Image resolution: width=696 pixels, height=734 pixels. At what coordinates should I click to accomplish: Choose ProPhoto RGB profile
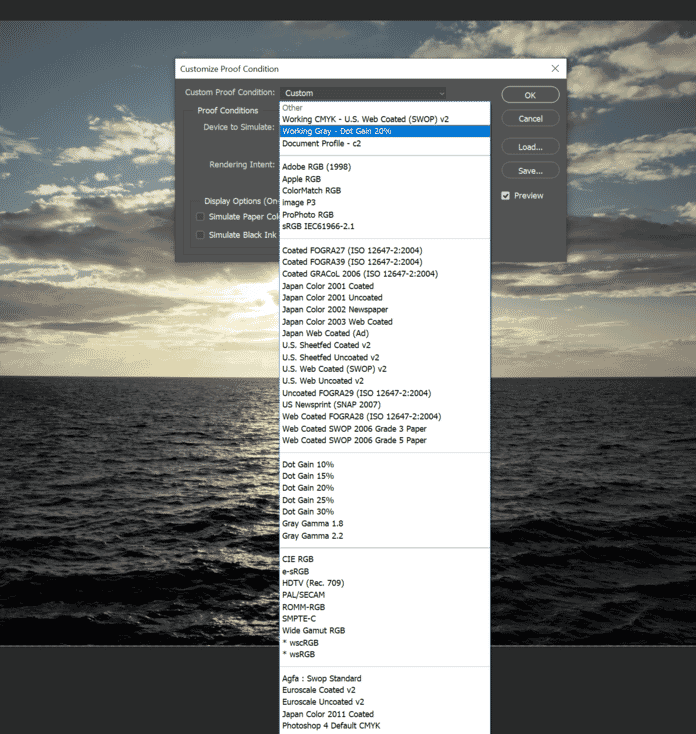(309, 214)
